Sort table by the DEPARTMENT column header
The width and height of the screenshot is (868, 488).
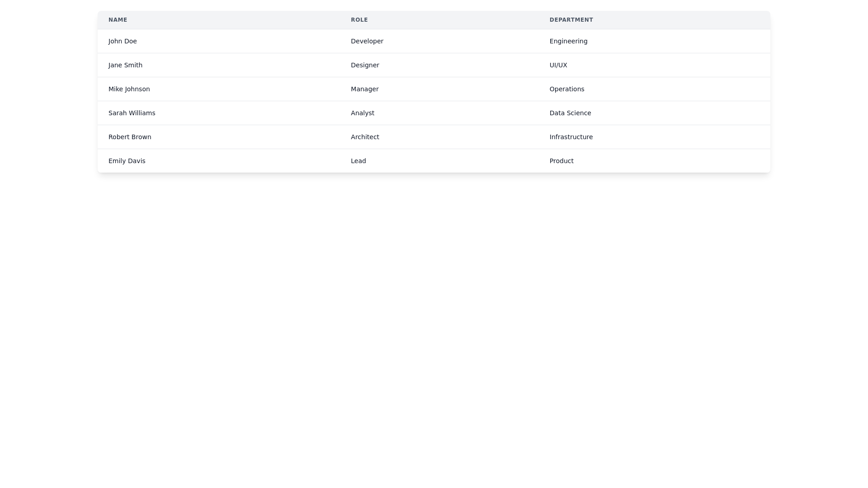(x=571, y=20)
